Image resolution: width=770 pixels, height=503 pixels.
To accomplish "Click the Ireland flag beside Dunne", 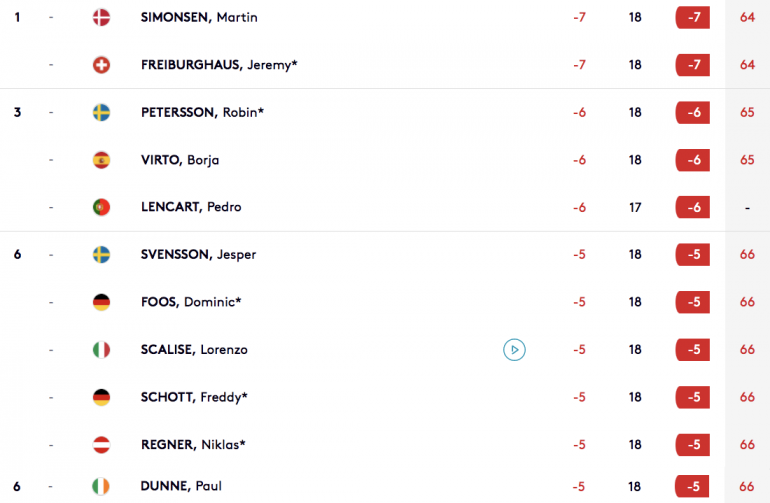I will click(x=101, y=486).
